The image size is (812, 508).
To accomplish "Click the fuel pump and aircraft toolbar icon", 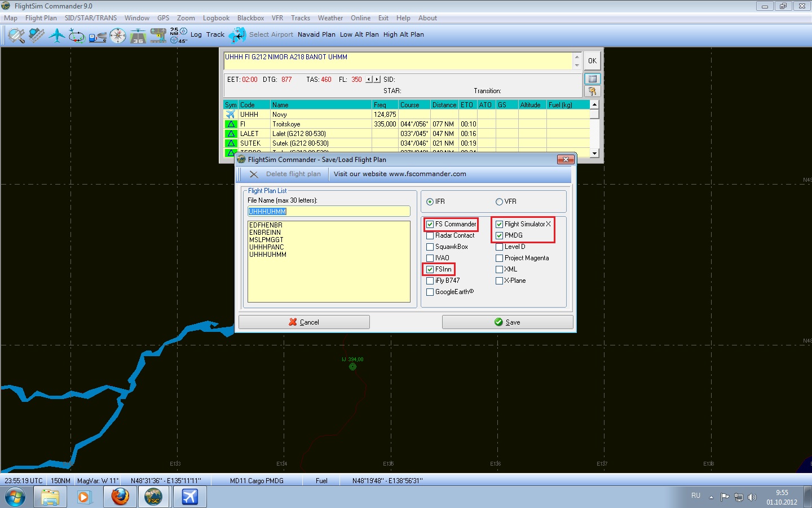I will [98, 37].
